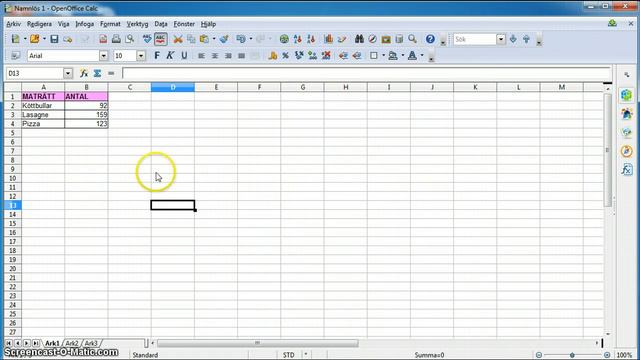Find previous with up arrow
640x360 pixels.
[x=527, y=39]
